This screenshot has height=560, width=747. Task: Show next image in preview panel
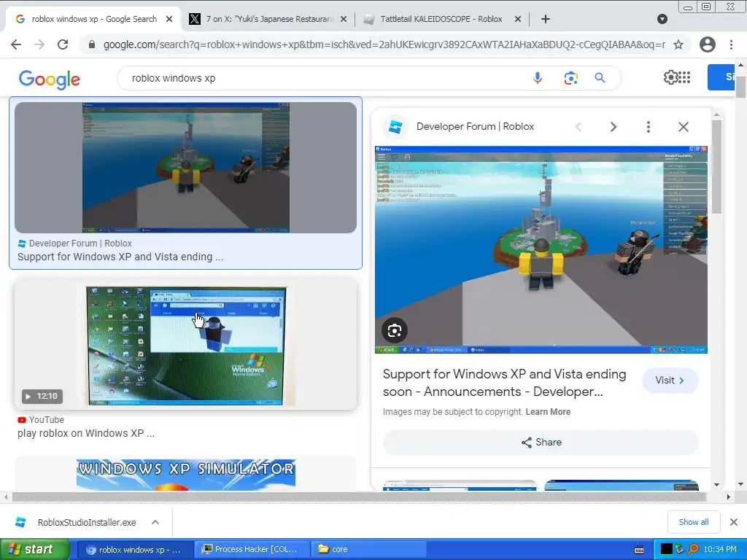point(614,127)
